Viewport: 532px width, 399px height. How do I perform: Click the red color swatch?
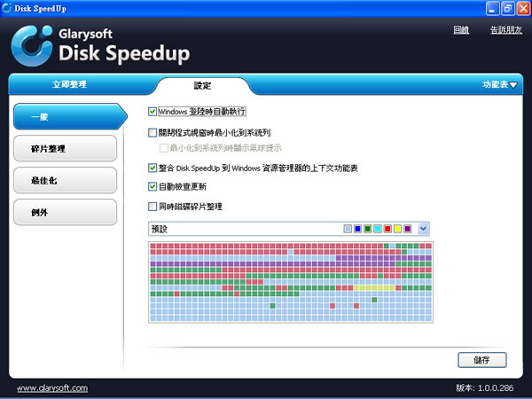click(x=387, y=229)
